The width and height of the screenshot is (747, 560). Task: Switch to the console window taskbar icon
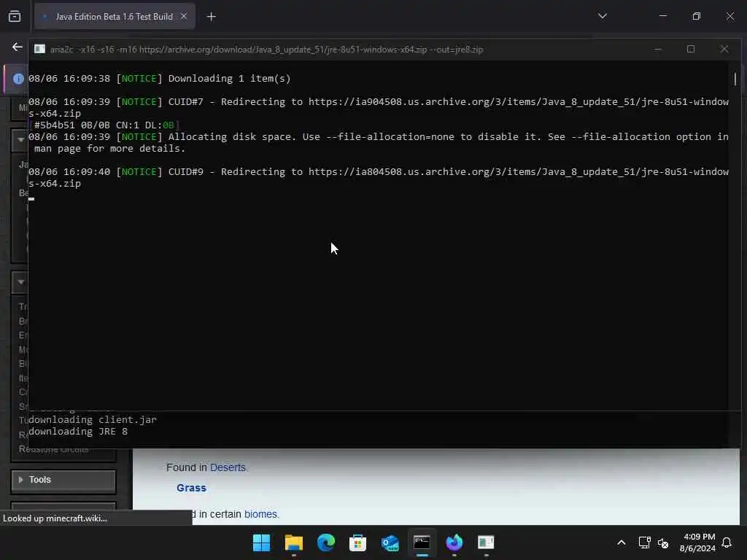422,542
